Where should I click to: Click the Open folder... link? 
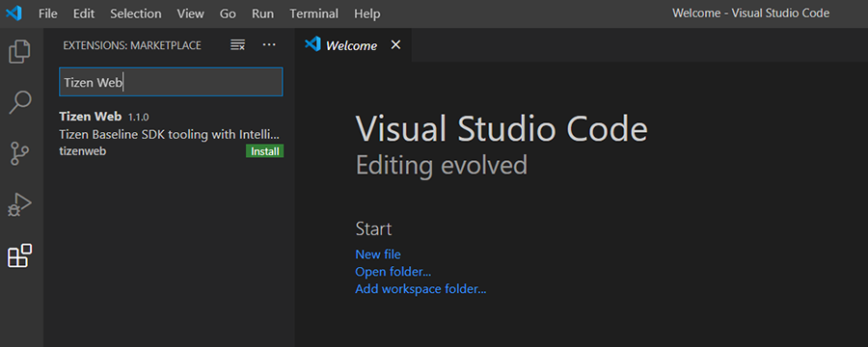point(393,272)
